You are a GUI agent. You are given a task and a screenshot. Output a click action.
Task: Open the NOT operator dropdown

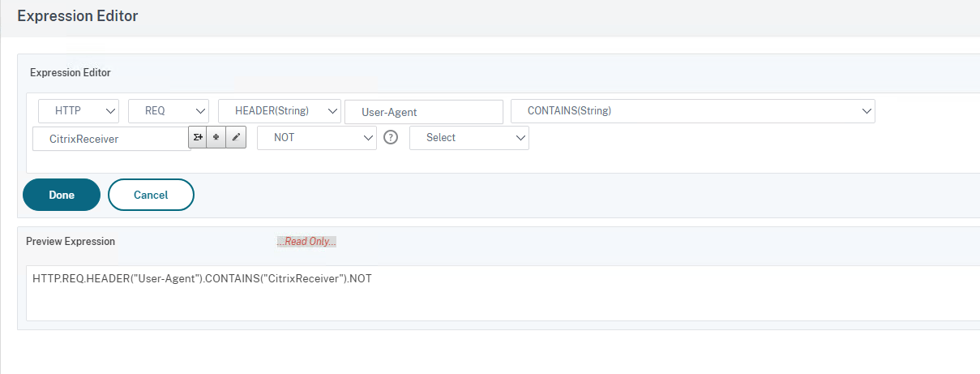click(316, 138)
